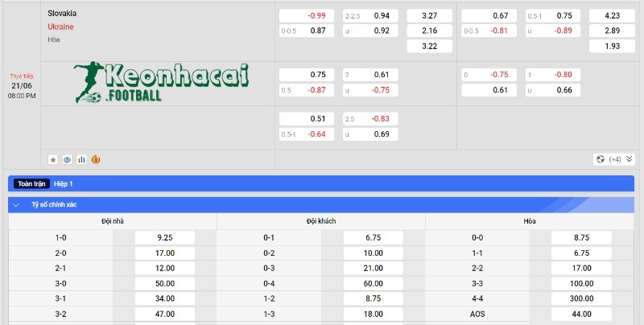Pick the 2-1 home score odds 12.00
The width and height of the screenshot is (644, 325).
[x=165, y=267]
